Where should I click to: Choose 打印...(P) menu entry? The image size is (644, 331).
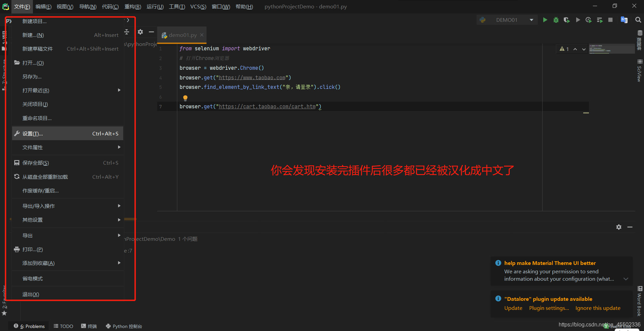68,249
